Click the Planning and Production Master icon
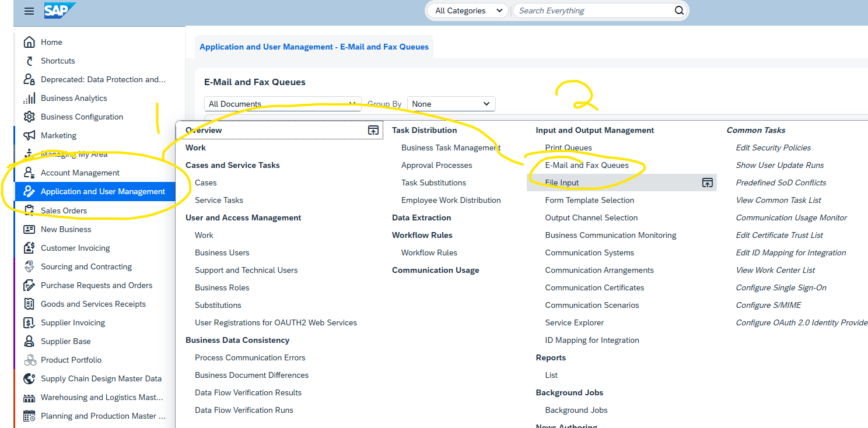The height and width of the screenshot is (428, 868). [29, 416]
